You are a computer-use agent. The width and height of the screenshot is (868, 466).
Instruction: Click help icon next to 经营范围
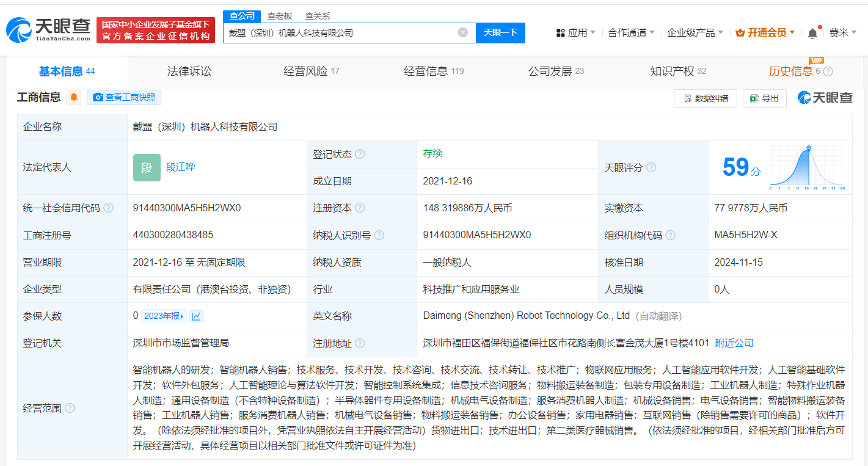coord(70,408)
